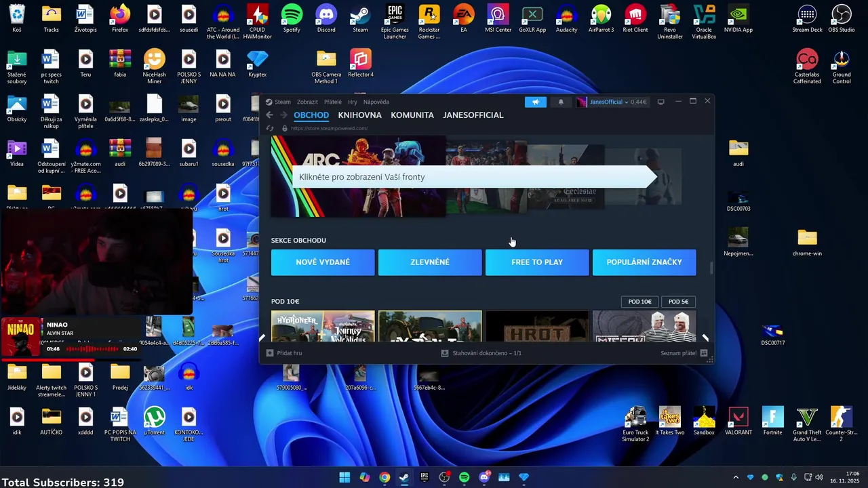Open FREE TO PLAY section
The height and width of the screenshot is (488, 868).
tap(537, 262)
